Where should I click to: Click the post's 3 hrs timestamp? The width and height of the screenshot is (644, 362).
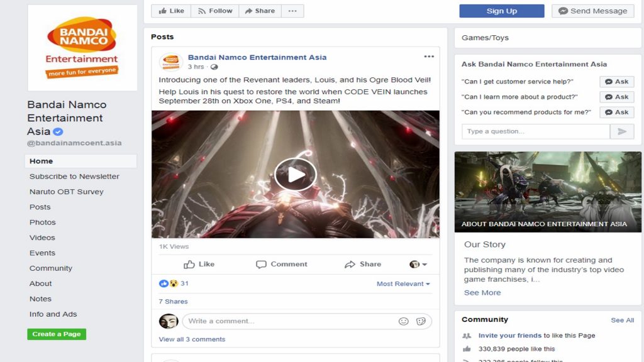click(x=196, y=67)
